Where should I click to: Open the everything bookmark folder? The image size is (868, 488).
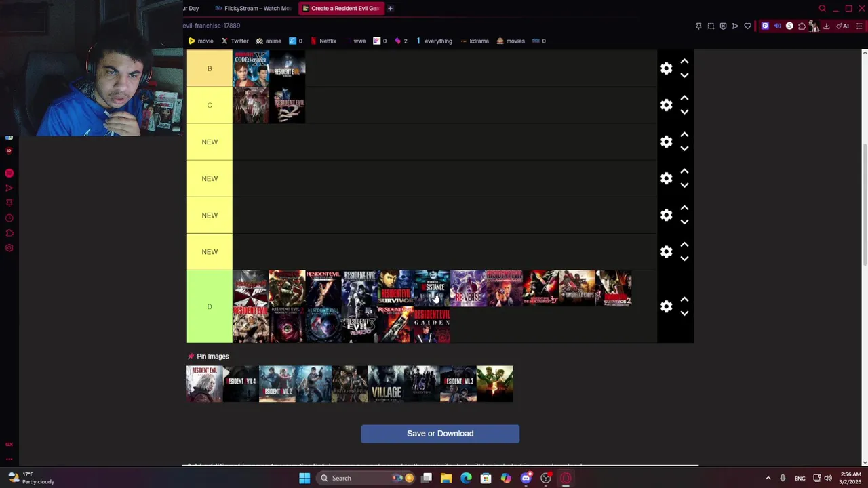click(434, 41)
